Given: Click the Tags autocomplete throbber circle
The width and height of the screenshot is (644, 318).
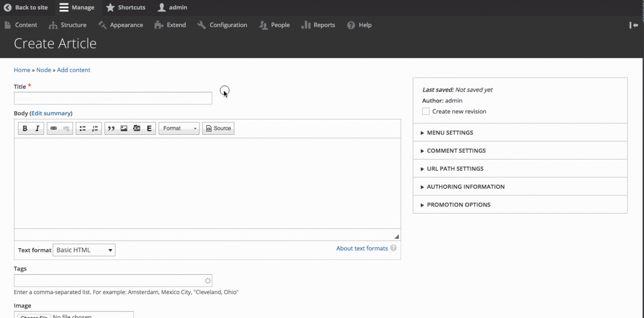Looking at the screenshot, I should pyautogui.click(x=208, y=281).
